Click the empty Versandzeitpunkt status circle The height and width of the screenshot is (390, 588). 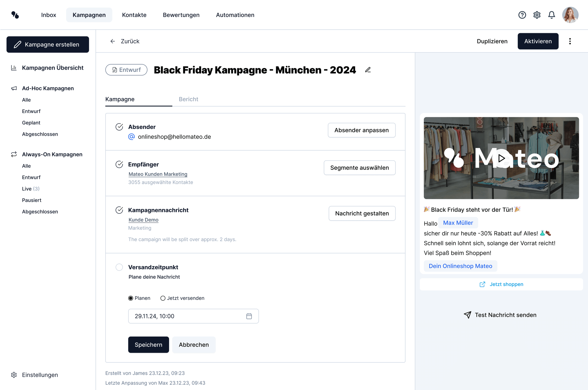tap(119, 267)
